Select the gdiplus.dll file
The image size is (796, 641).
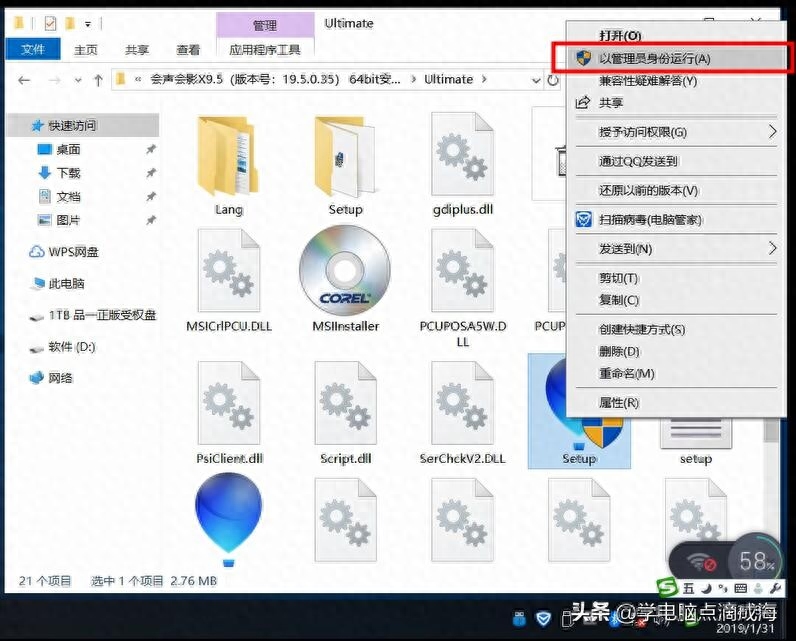[x=462, y=165]
